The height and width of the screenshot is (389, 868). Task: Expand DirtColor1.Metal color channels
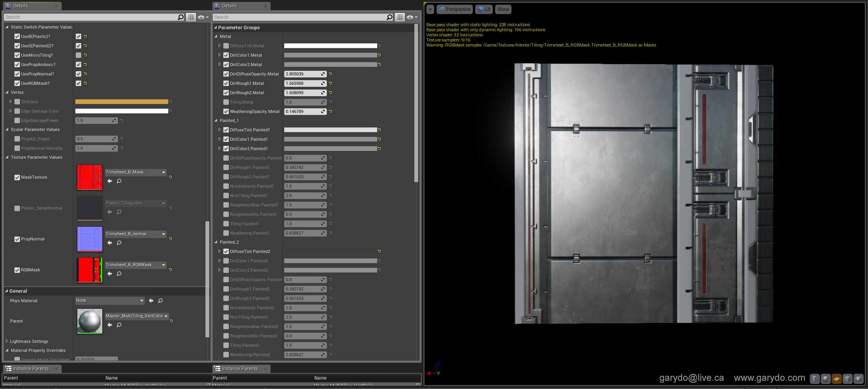(x=219, y=55)
